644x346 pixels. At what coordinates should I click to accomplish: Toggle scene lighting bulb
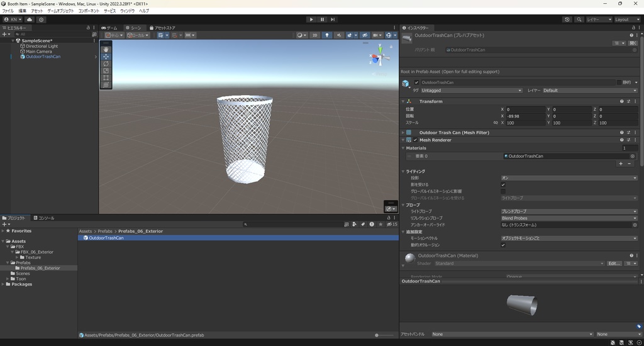[327, 35]
